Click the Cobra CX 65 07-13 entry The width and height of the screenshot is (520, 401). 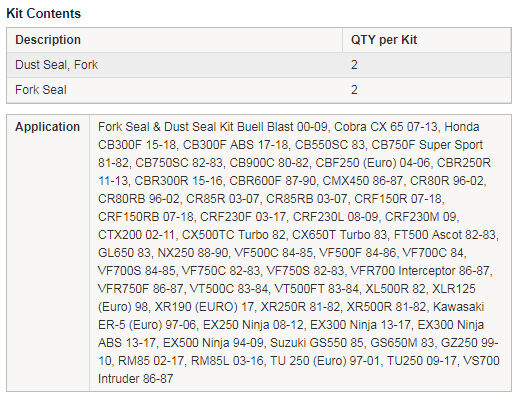(x=386, y=127)
